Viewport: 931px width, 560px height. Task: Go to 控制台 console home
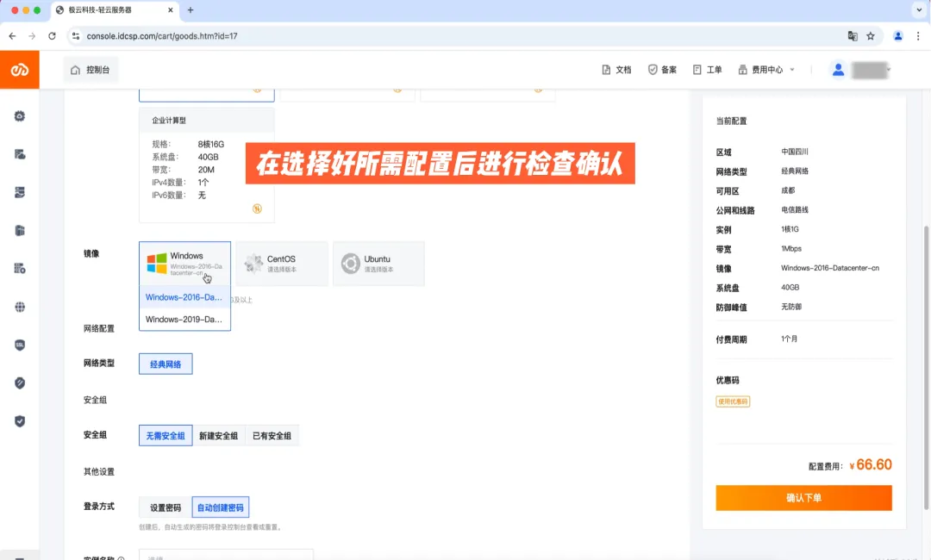pyautogui.click(x=91, y=70)
